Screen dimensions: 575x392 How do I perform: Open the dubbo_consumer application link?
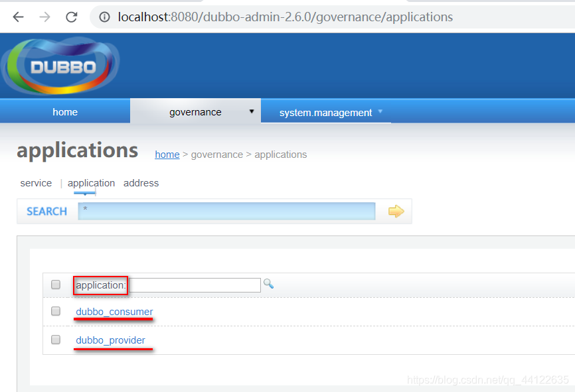click(114, 311)
